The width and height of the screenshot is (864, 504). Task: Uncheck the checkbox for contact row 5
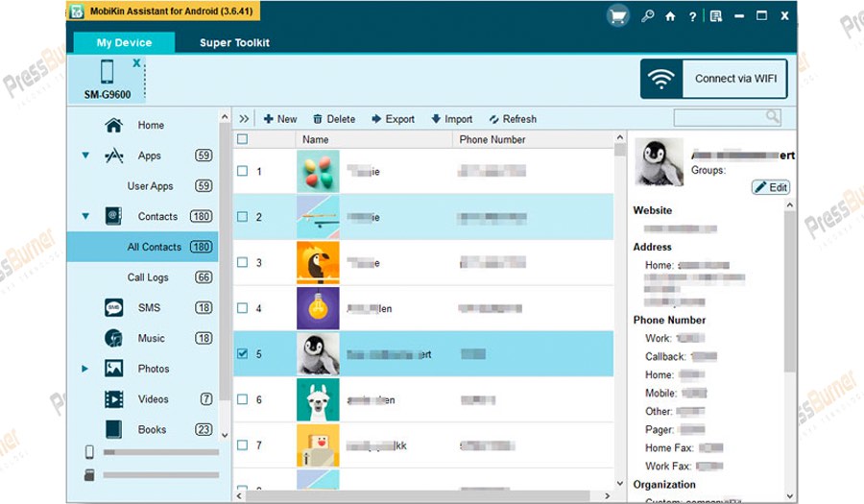click(242, 354)
